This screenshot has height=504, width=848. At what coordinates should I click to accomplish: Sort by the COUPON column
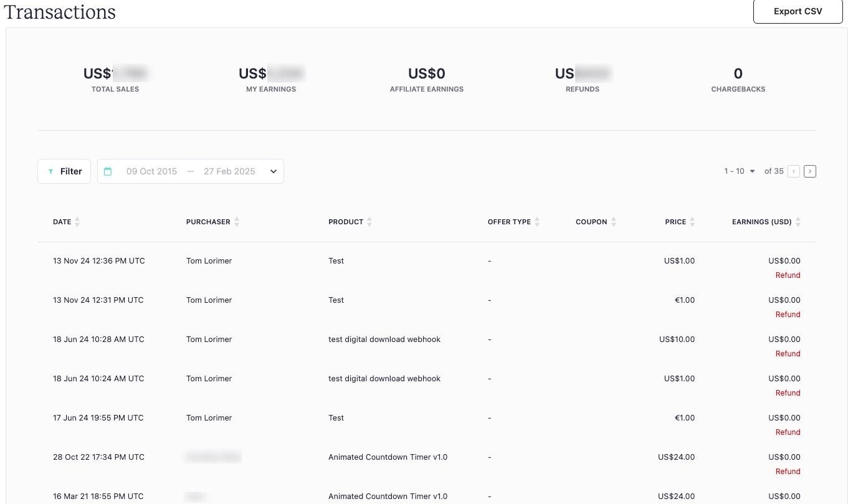tap(596, 222)
